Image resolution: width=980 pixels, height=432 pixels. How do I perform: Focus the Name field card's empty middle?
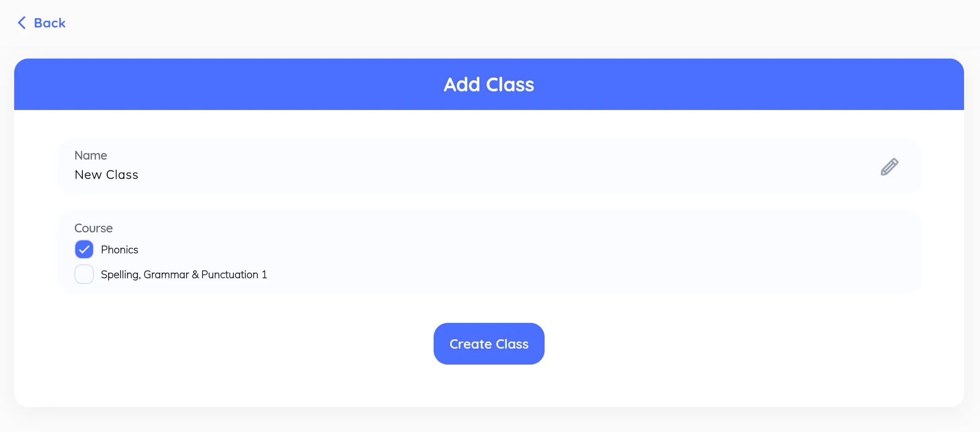pos(487,166)
